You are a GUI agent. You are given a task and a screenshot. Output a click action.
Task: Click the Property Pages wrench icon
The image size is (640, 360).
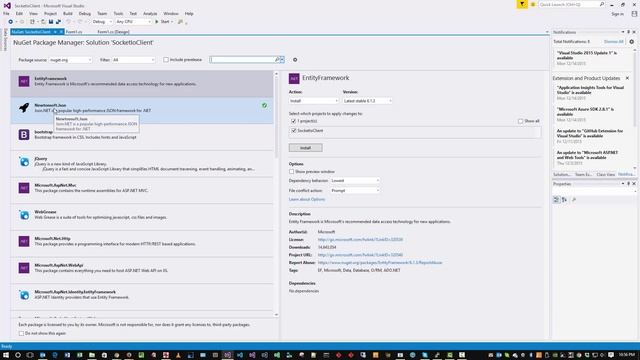click(x=574, y=200)
